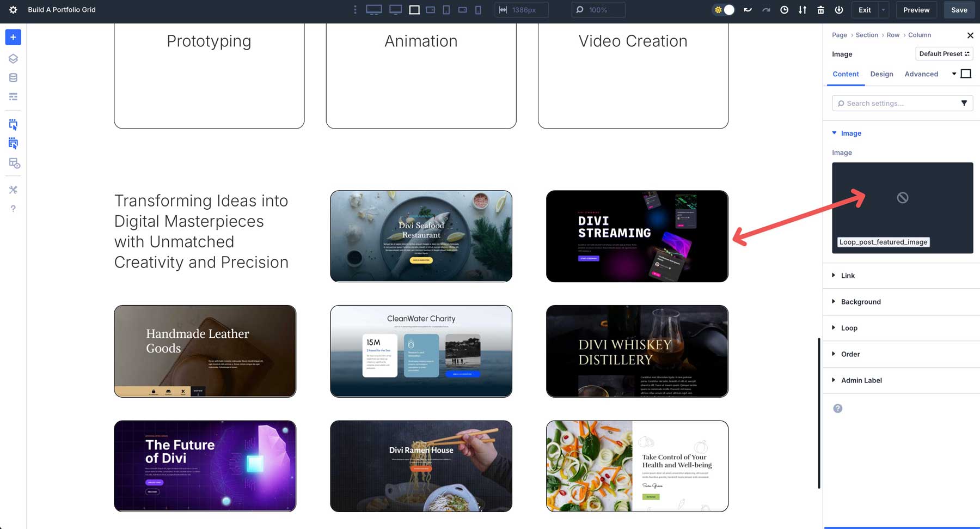Click the blue add module plus button
The width and height of the screenshot is (980, 529).
13,37
